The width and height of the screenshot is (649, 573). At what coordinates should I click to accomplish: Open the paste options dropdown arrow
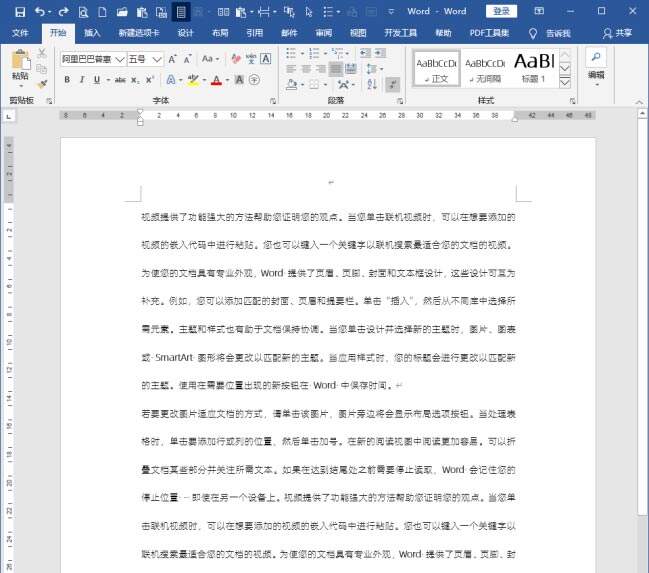point(21,86)
